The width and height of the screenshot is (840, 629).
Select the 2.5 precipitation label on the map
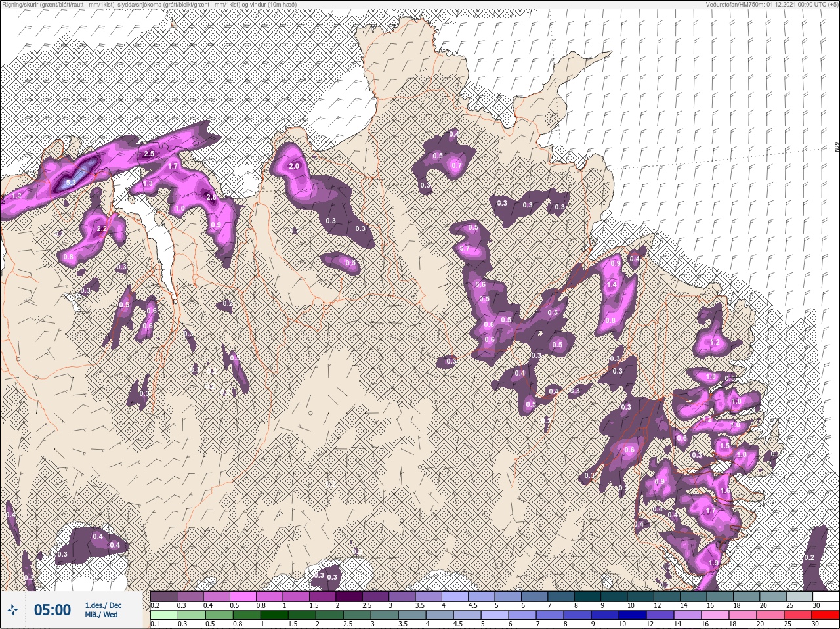[x=148, y=154]
